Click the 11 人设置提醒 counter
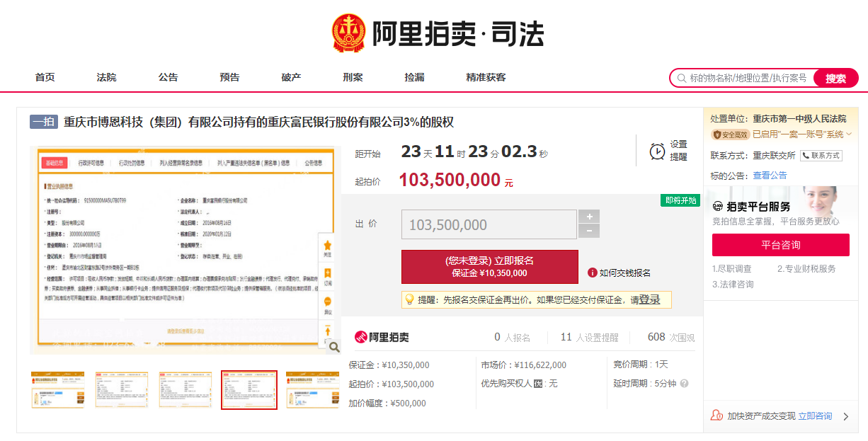 pos(589,338)
